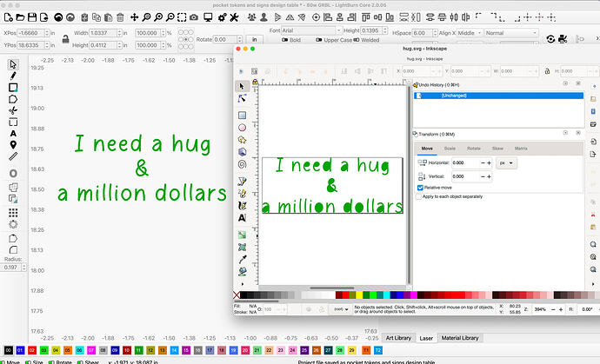
Task: Open the px unit dropdown
Action: (x=507, y=162)
